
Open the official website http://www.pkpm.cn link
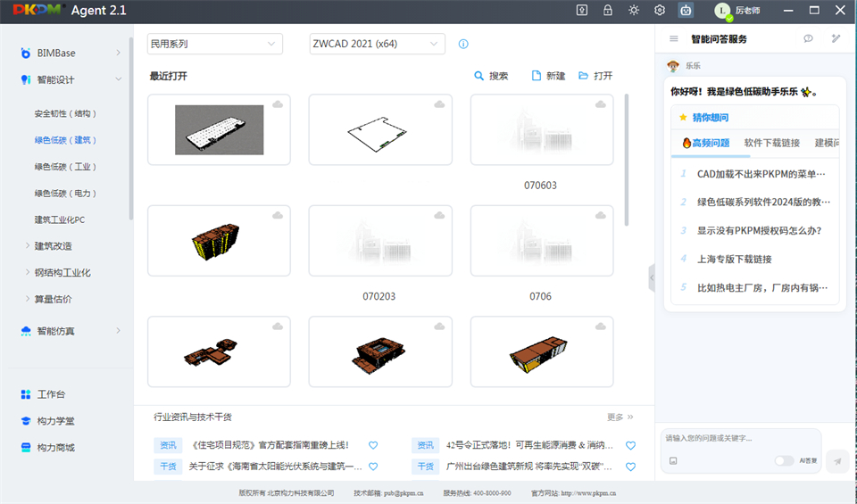[588, 493]
